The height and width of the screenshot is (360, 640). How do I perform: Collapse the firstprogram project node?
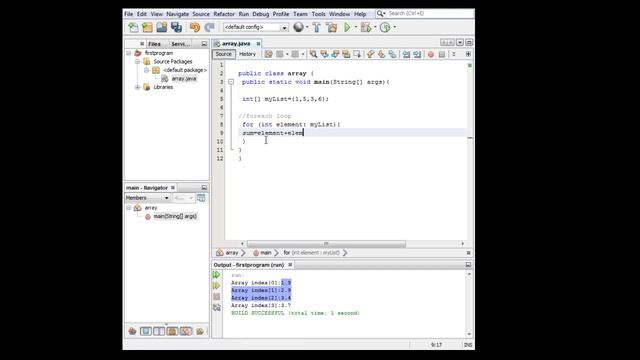click(x=129, y=53)
